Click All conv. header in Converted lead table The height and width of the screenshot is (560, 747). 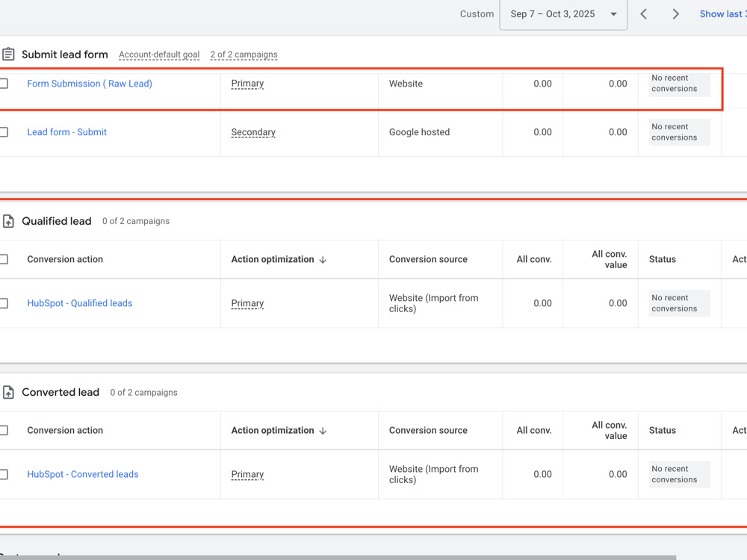click(x=534, y=431)
